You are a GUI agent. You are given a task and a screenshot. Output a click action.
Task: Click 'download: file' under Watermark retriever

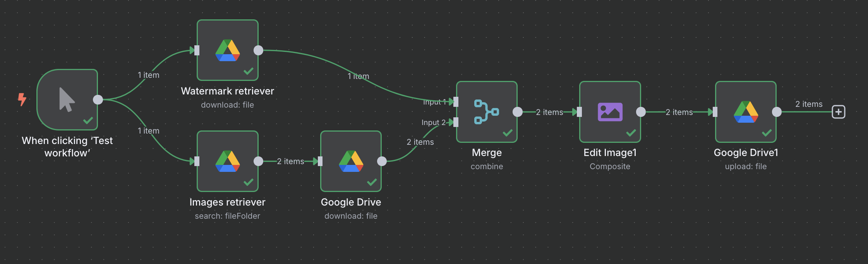tap(228, 105)
